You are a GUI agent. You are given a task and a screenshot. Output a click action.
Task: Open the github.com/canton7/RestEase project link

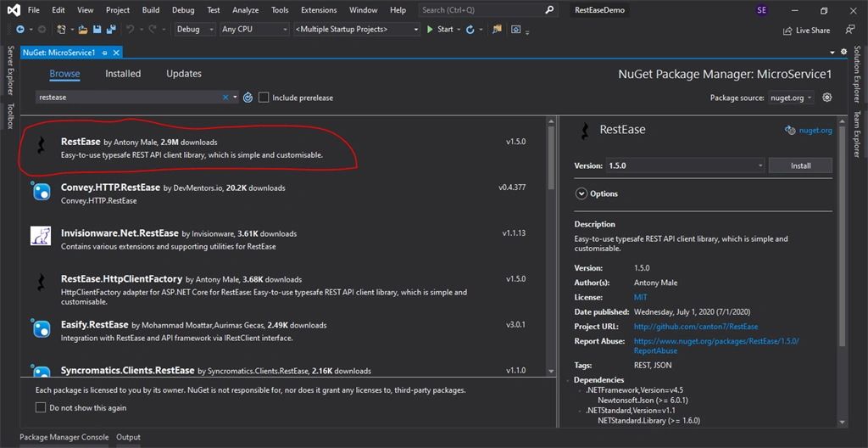coord(696,327)
